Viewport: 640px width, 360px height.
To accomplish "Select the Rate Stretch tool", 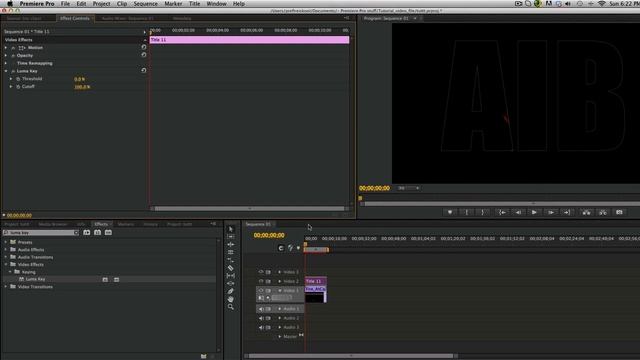I will click(231, 260).
